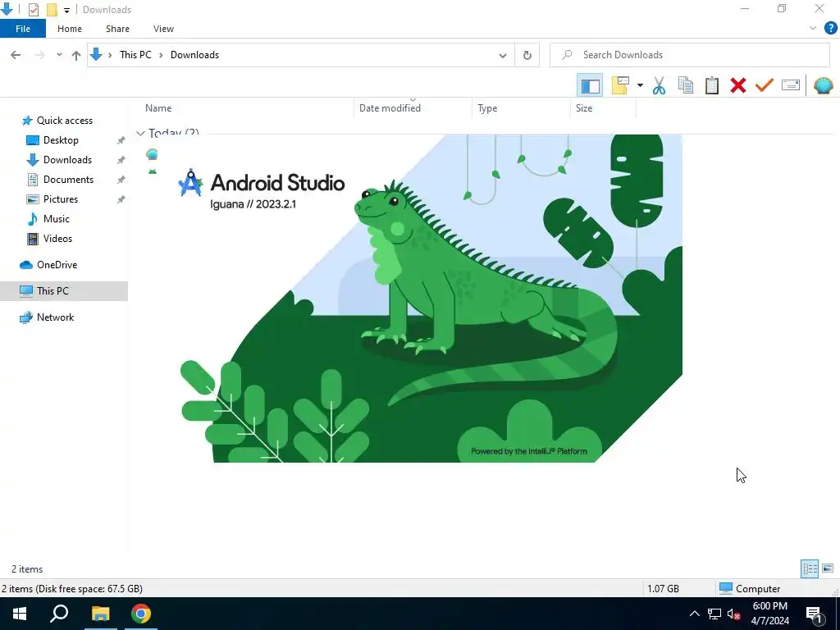This screenshot has height=630, width=840.
Task: Open Google Chrome from the taskbar
Action: click(141, 614)
